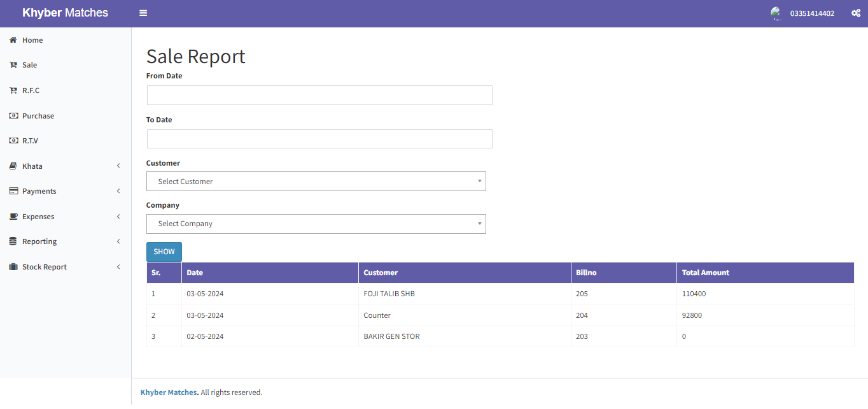Open the Select Customer dropdown
Image resolution: width=868 pixels, height=409 pixels.
(x=316, y=182)
